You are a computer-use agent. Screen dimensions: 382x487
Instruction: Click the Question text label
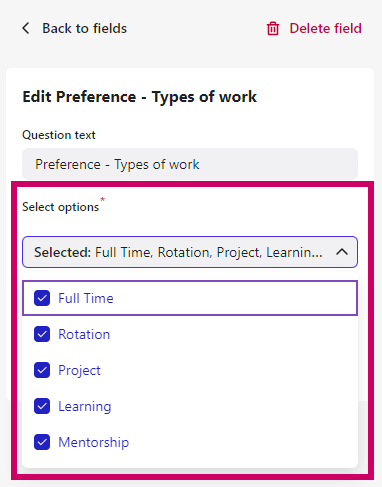pos(59,135)
